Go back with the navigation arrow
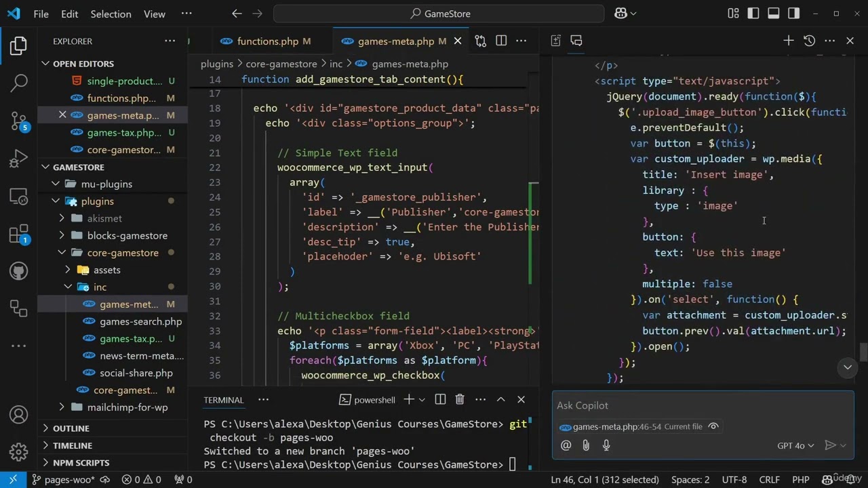The image size is (868, 488). pyautogui.click(x=237, y=14)
